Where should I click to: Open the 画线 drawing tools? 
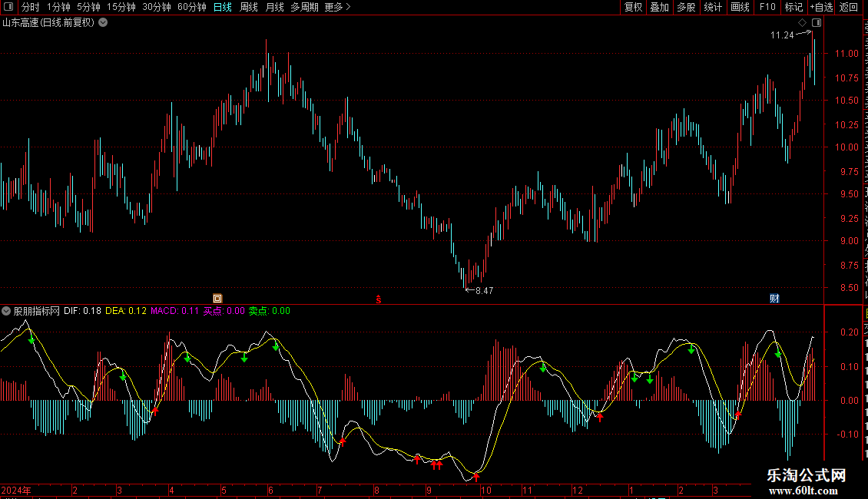740,7
